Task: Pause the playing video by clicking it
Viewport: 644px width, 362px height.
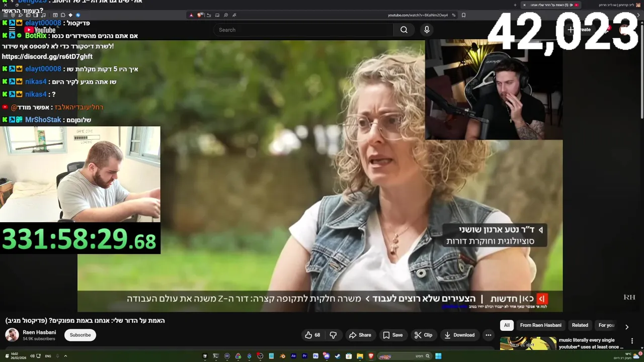Action: [320, 176]
